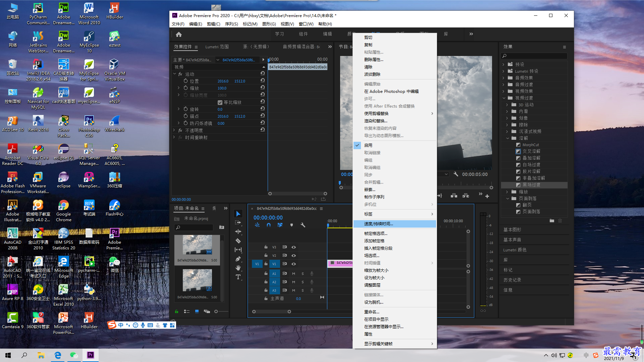Collapse the 运动 effect group

pos(174,74)
